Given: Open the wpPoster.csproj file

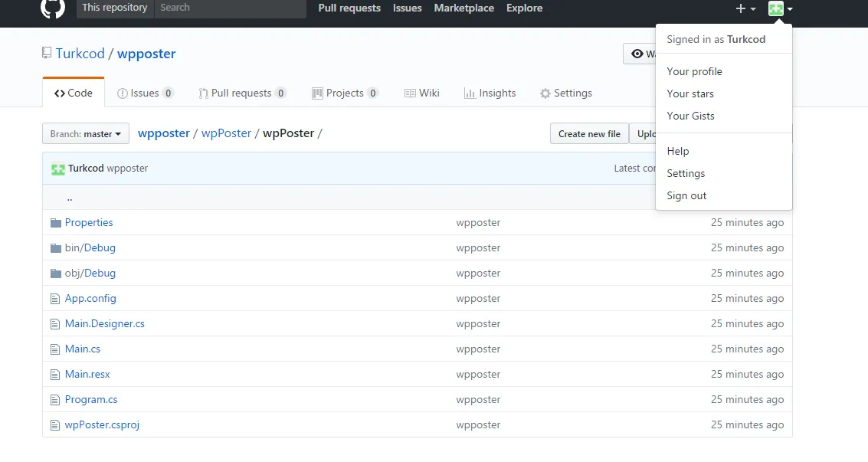Looking at the screenshot, I should (102, 425).
